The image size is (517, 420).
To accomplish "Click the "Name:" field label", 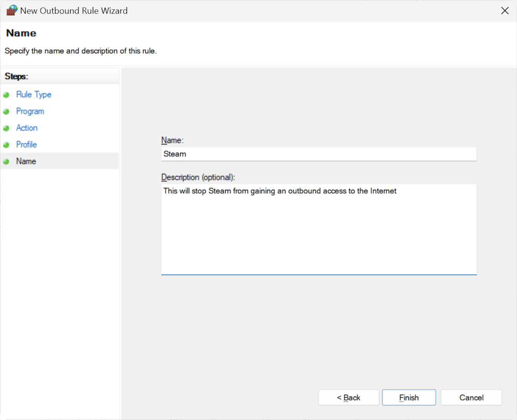I will [x=172, y=140].
